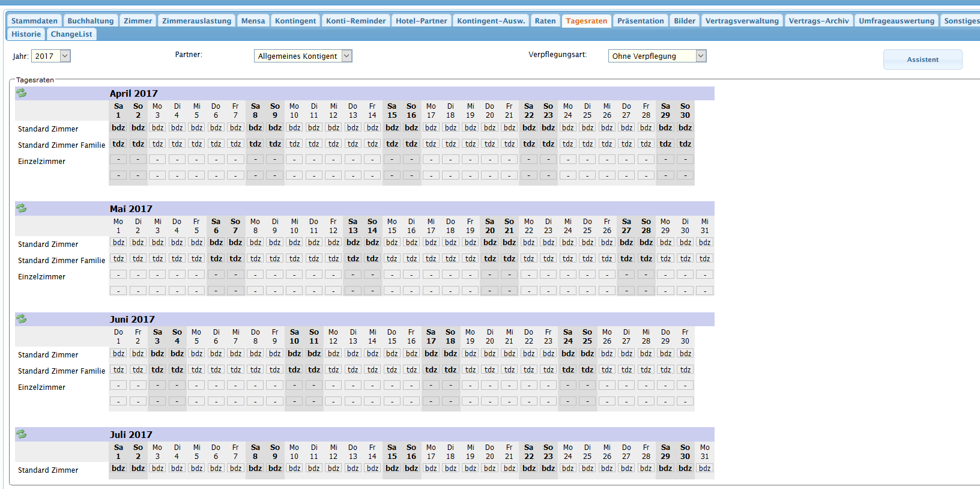This screenshot has width=980, height=489.
Task: Open the Konti-Reminder tab
Action: click(x=355, y=21)
